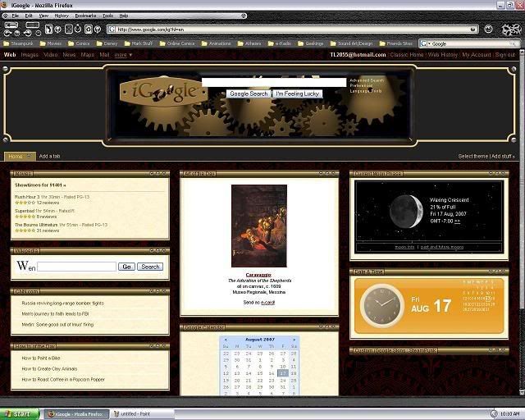Open the e-Radio bookmarks folder
Viewport: 525px width, 420px height.
(280, 43)
